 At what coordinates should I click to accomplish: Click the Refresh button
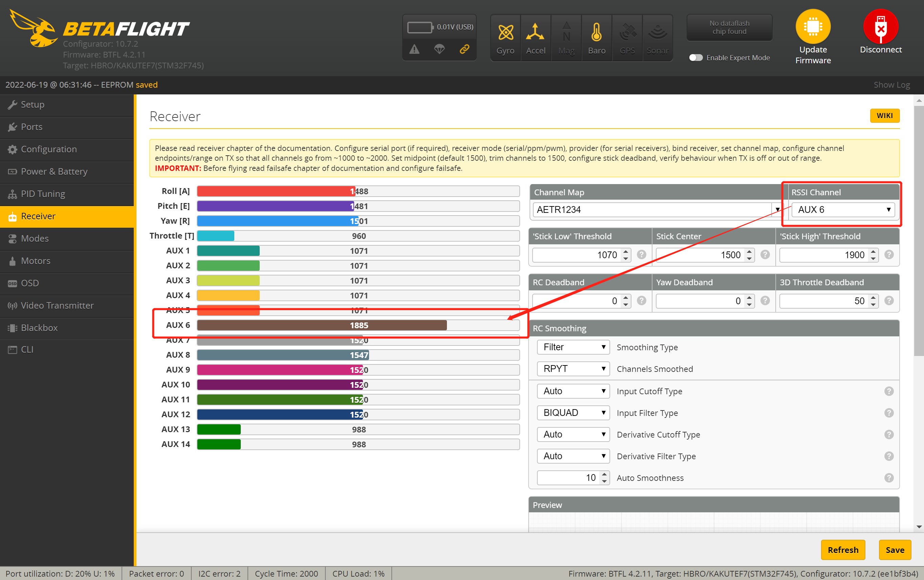(x=843, y=550)
